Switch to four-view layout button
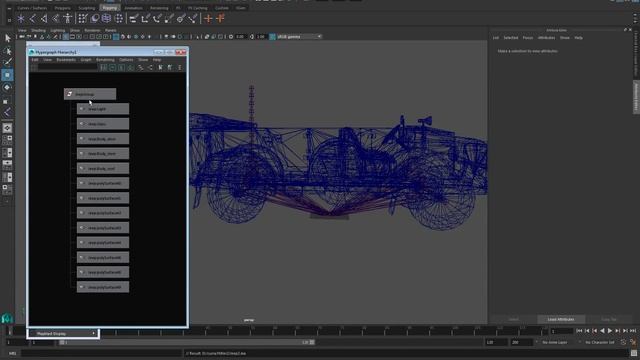Screen dimensions: 640x360 pos(7,140)
